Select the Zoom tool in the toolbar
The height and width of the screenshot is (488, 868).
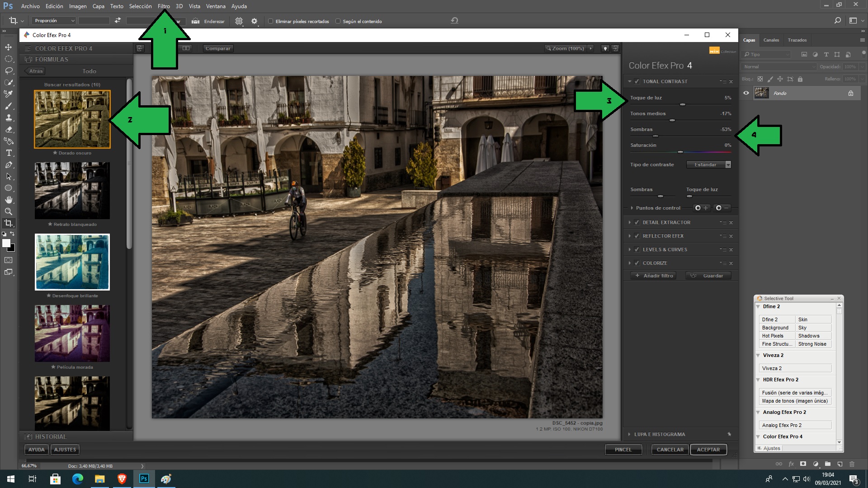coord(9,211)
